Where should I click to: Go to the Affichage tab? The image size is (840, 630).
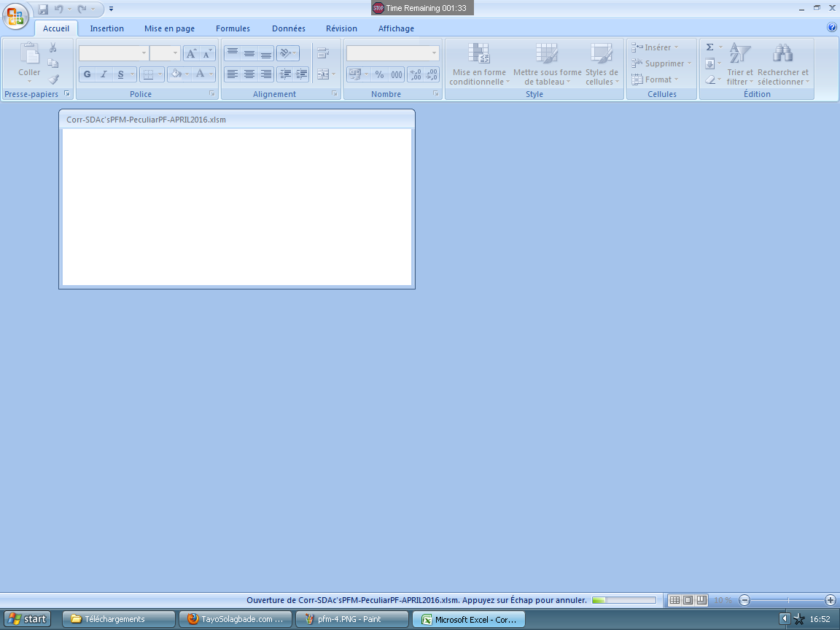tap(397, 28)
